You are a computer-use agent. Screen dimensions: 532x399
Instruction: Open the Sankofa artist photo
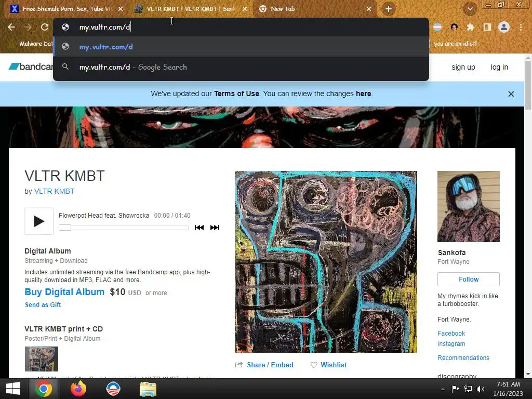point(469,206)
